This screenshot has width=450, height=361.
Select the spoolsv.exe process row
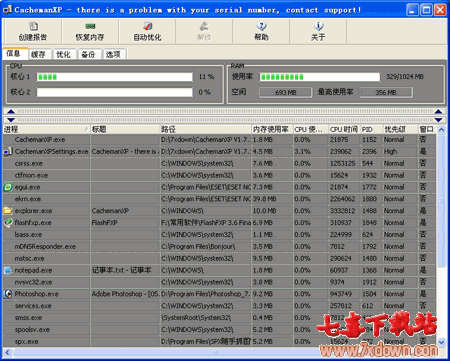220,330
